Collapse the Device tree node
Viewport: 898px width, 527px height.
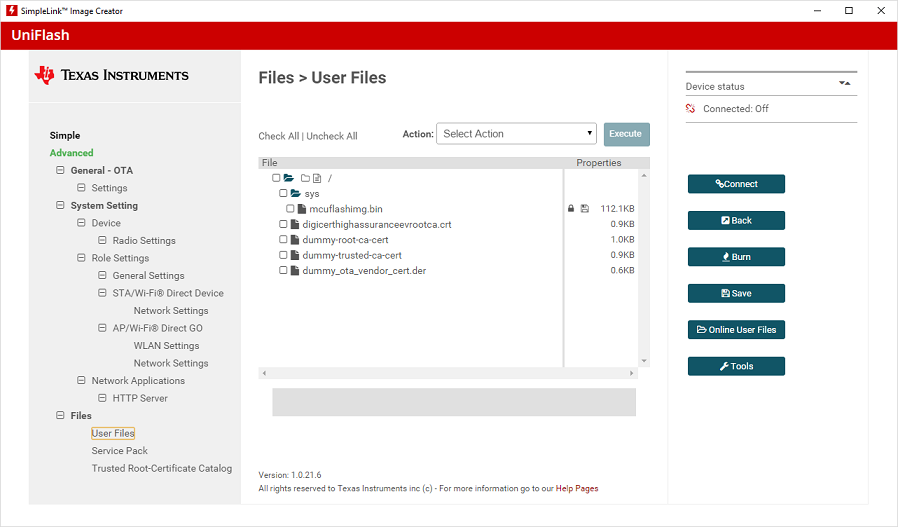point(81,222)
